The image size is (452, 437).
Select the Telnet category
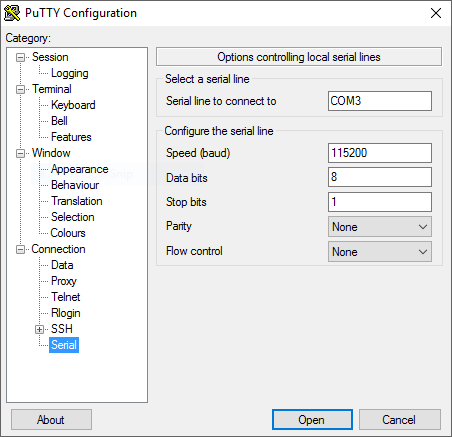(66, 297)
